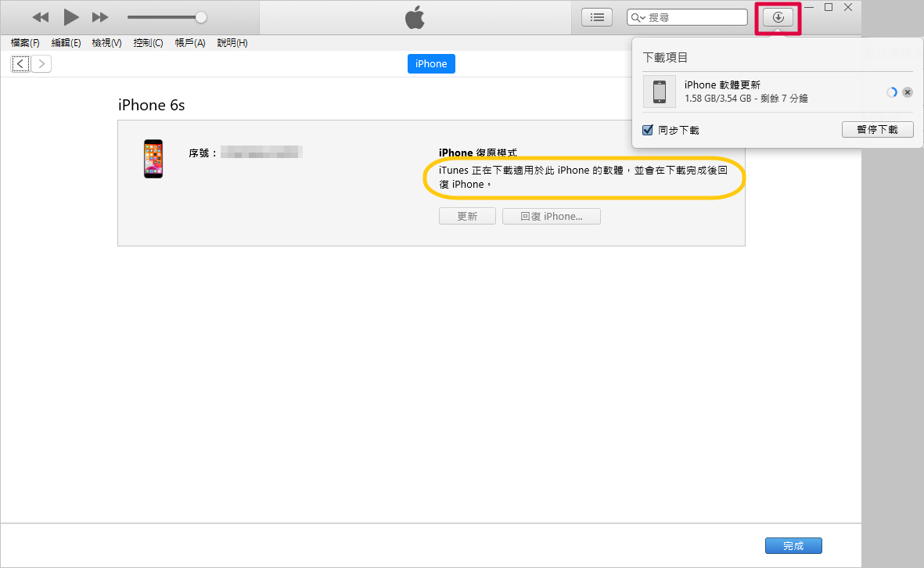Image resolution: width=924 pixels, height=568 pixels.
Task: Select the iPhone tab button
Action: [x=431, y=63]
